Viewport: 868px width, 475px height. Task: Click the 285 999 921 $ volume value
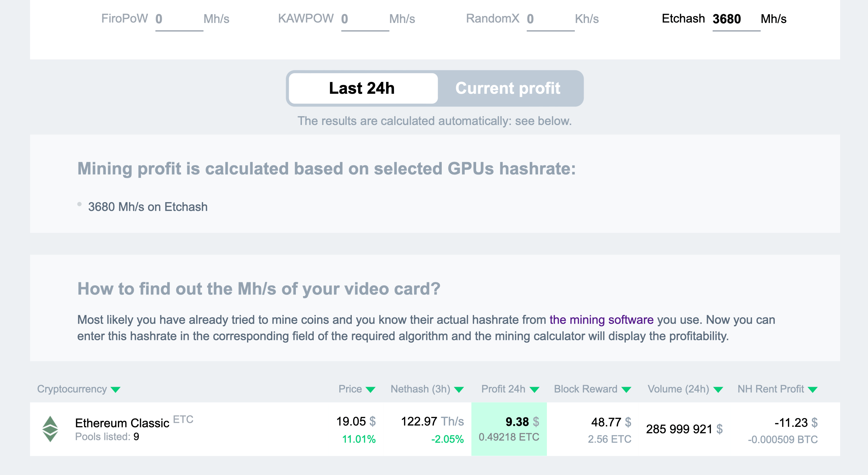point(684,429)
